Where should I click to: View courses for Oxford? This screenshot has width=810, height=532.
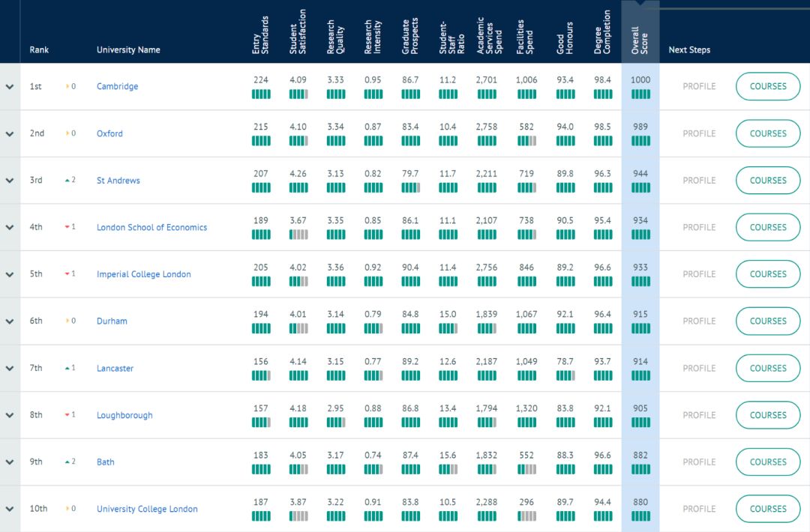[768, 133]
